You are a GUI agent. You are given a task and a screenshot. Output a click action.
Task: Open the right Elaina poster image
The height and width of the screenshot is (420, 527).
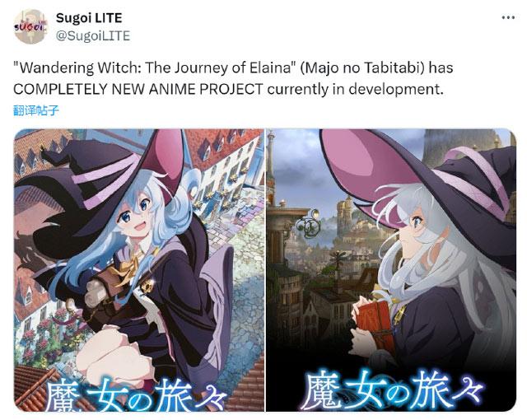tap(391, 270)
